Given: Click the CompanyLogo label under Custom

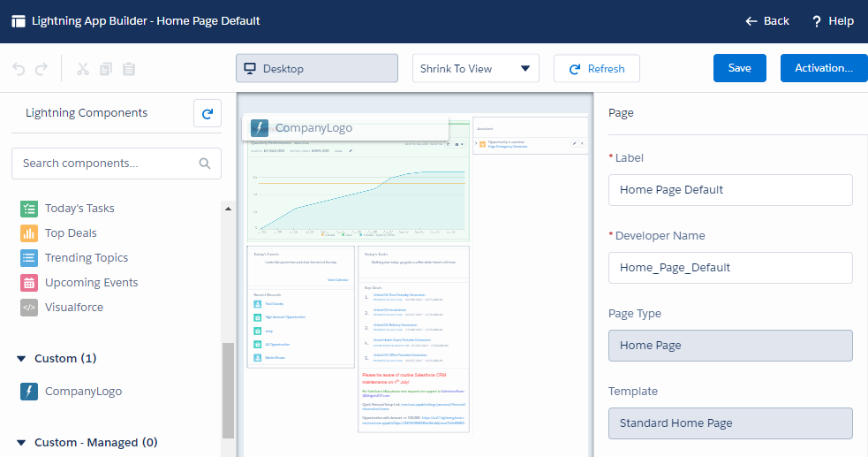Looking at the screenshot, I should tap(84, 391).
